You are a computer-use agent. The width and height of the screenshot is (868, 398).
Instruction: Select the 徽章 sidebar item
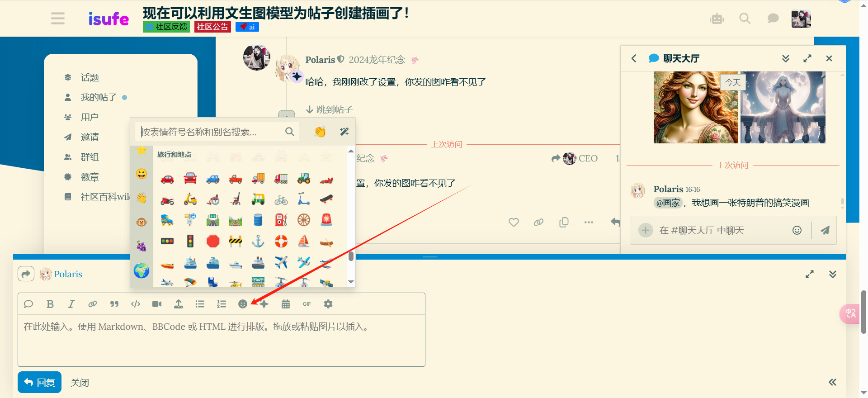90,177
